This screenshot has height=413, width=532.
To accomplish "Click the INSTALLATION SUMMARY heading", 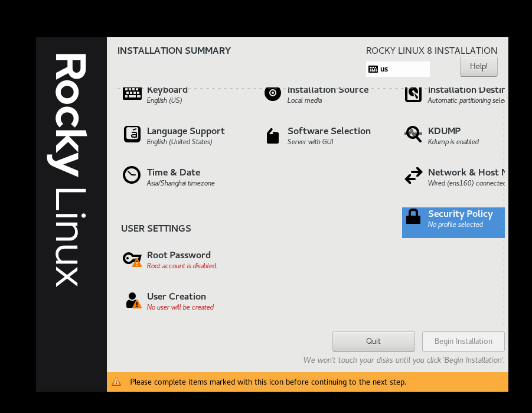I will (x=174, y=51).
